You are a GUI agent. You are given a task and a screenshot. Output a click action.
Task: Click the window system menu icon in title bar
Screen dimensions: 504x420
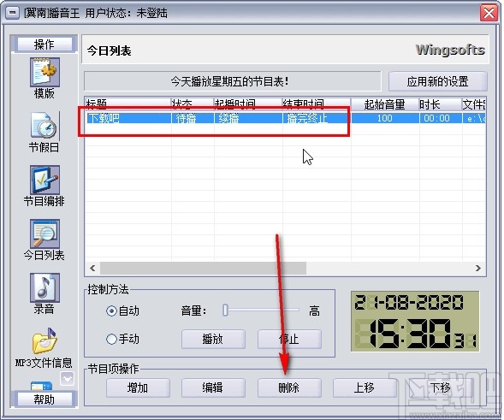pos(12,13)
